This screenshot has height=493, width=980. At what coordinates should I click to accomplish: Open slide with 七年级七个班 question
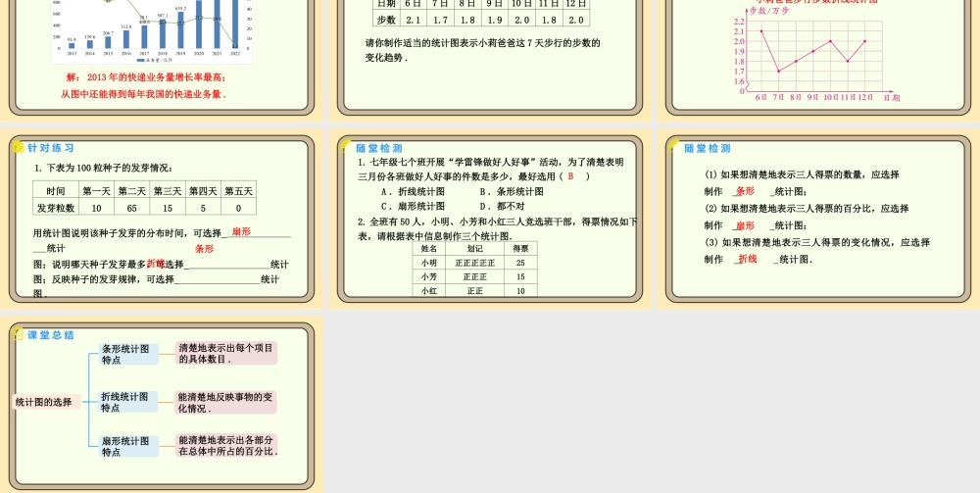(x=489, y=219)
